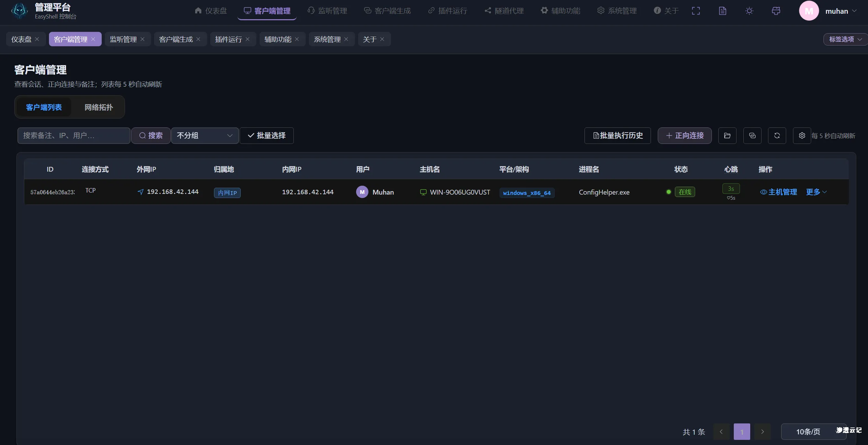Close the 辅助功能 tab
The height and width of the screenshot is (445, 868).
(x=297, y=39)
